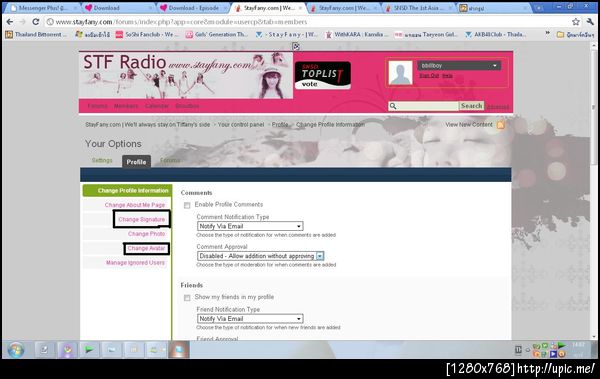Select Change Profile Information sidebar item
Viewport: 600px width, 379px height.
[127, 191]
